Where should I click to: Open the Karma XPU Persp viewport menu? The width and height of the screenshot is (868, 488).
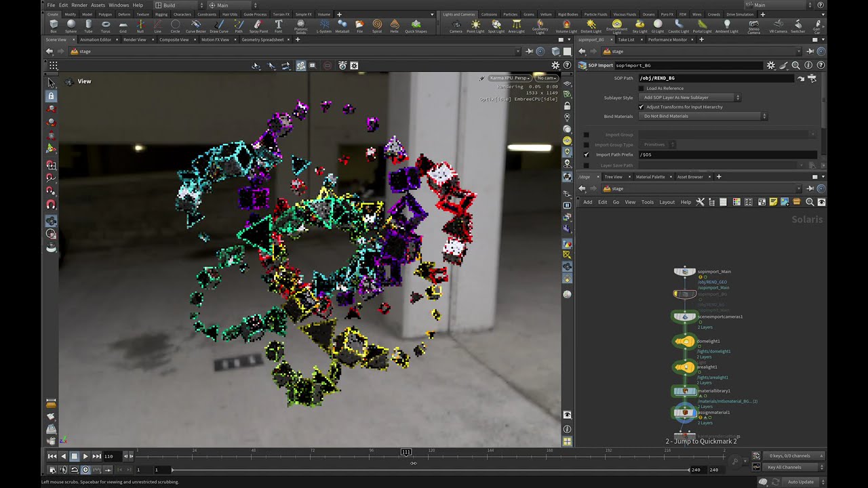coord(510,78)
